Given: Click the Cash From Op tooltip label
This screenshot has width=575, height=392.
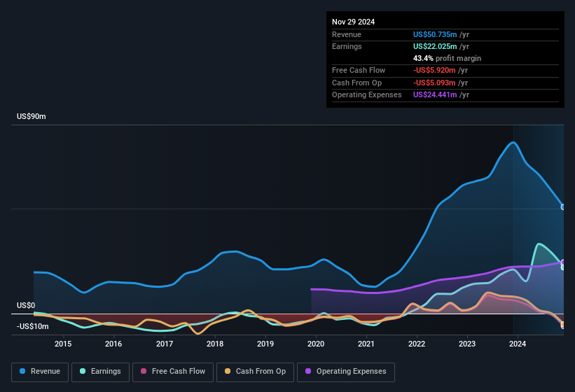Looking at the screenshot, I should pos(356,83).
